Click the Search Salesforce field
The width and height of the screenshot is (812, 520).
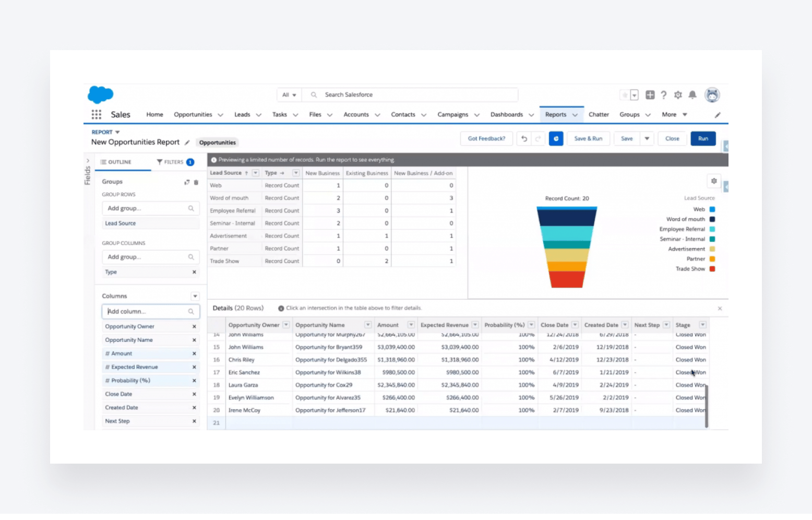[410, 95]
